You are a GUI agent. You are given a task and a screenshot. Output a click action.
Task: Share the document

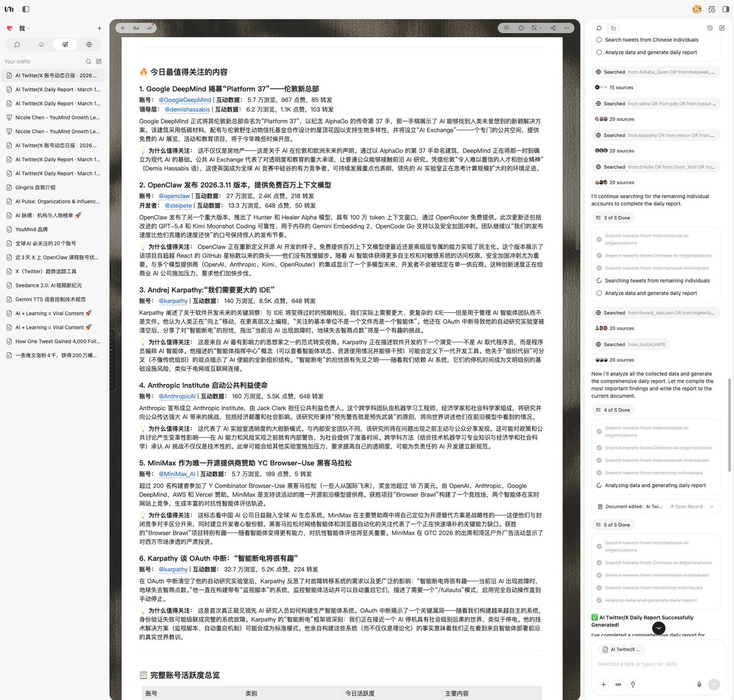553,28
